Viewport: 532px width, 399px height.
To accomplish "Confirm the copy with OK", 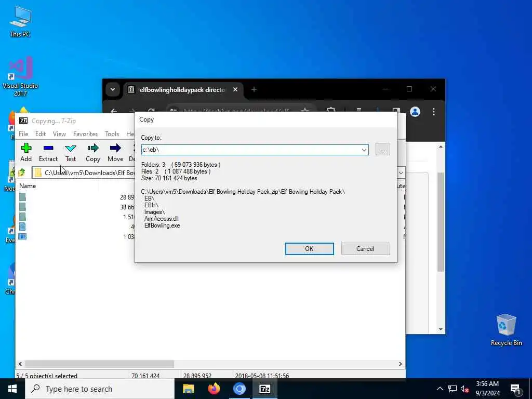I will tap(310, 249).
